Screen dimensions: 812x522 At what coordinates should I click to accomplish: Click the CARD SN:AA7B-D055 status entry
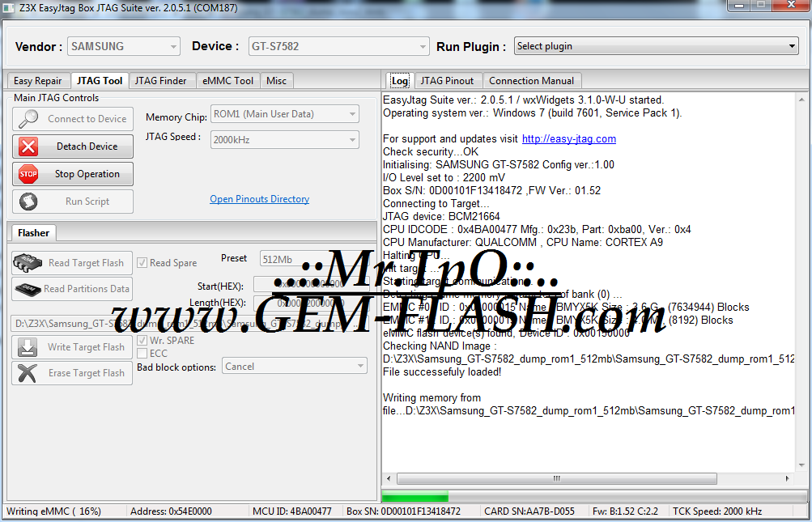click(x=529, y=511)
